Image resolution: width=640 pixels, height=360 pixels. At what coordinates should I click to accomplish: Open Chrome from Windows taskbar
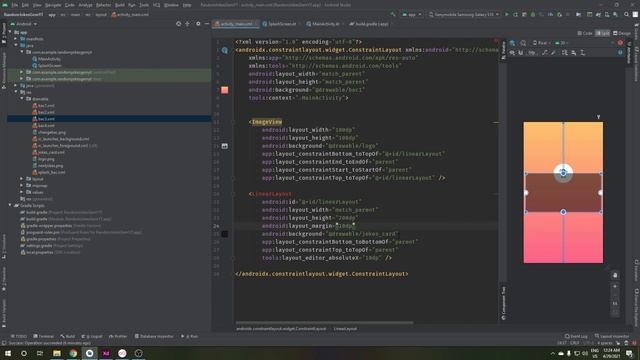[x=73, y=353]
